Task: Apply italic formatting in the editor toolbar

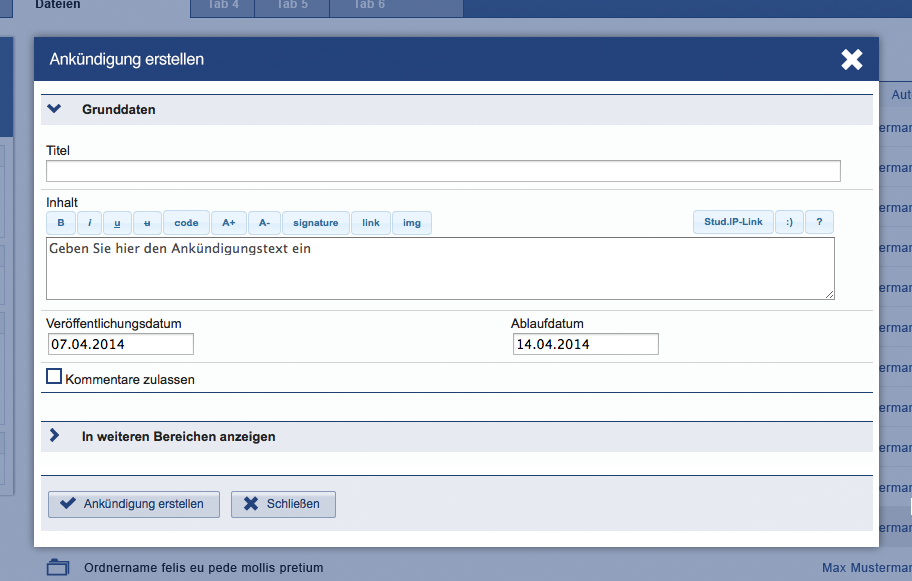Action: pyautogui.click(x=89, y=223)
